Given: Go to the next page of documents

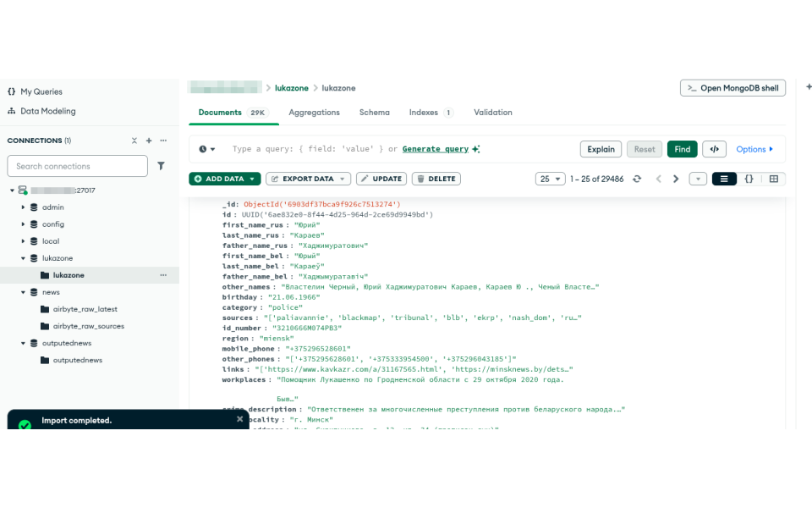Looking at the screenshot, I should (676, 179).
